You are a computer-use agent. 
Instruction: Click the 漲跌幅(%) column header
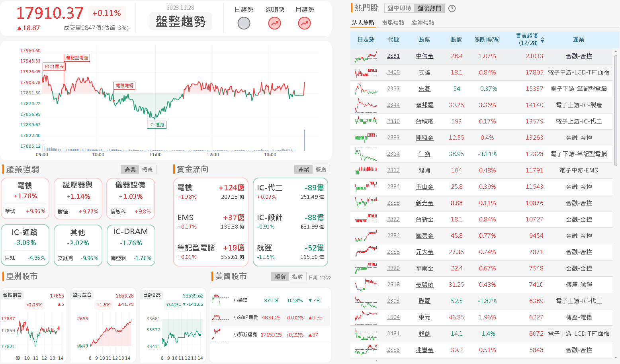[487, 40]
